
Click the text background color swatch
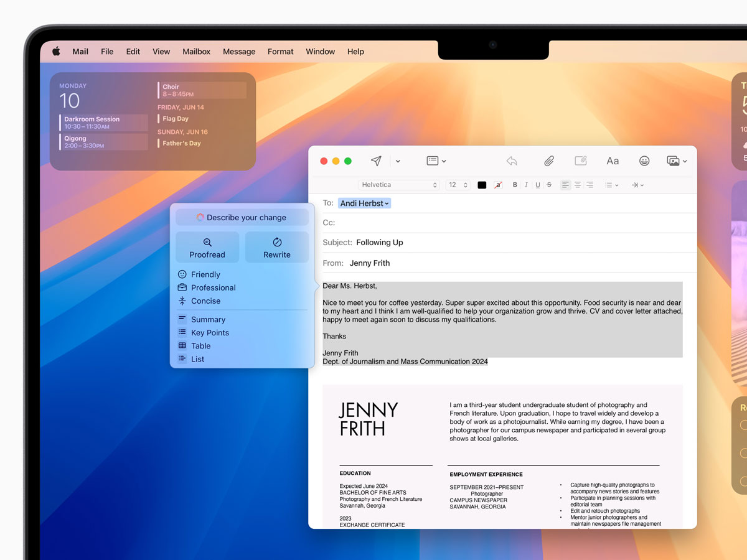pos(498,185)
